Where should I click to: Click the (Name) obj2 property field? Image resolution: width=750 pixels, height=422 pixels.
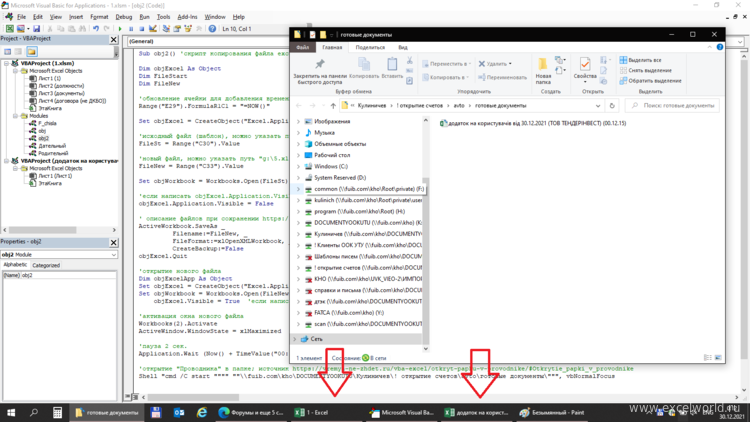coord(59,275)
